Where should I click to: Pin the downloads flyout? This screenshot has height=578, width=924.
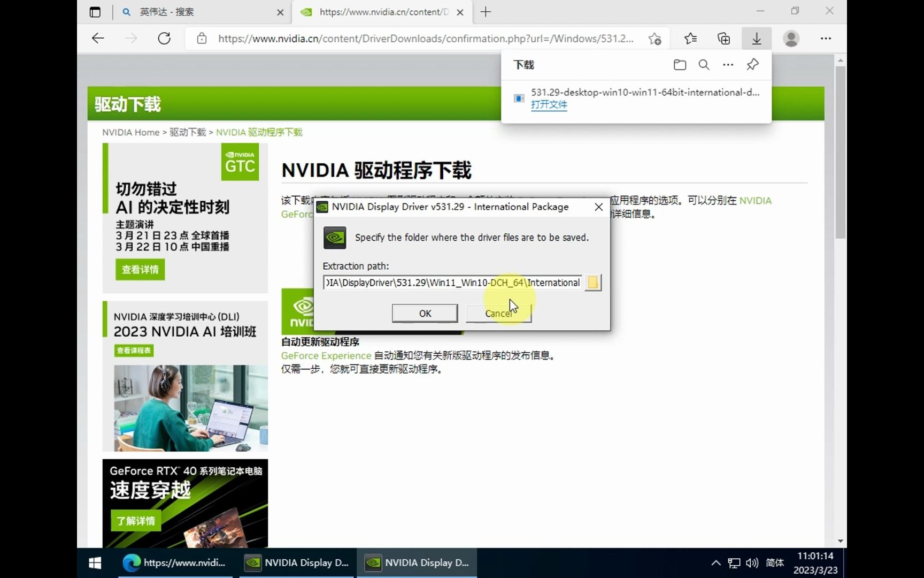pos(752,65)
